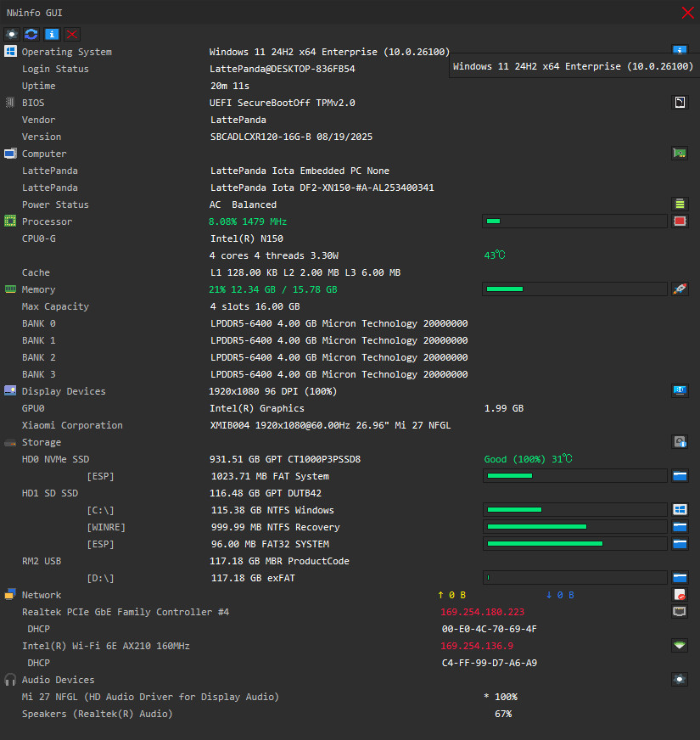Click the Power Status battery icon button
Screen dimensions: 700x740
[x=680, y=205]
